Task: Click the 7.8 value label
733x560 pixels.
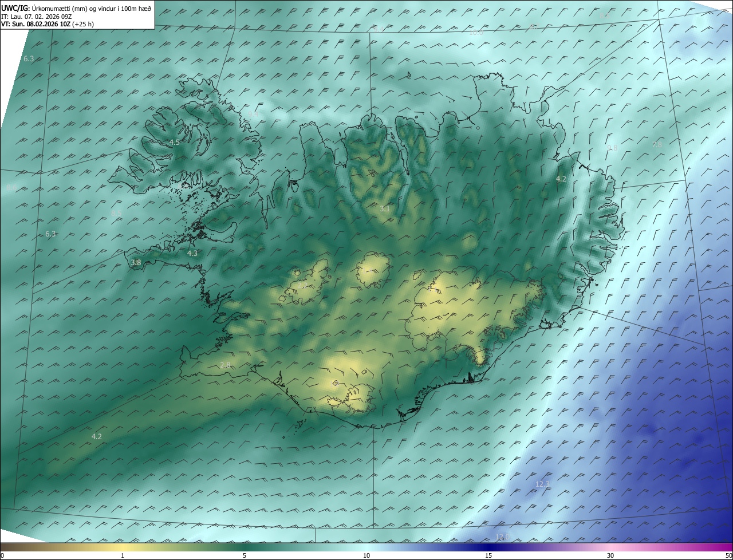Action: point(657,145)
